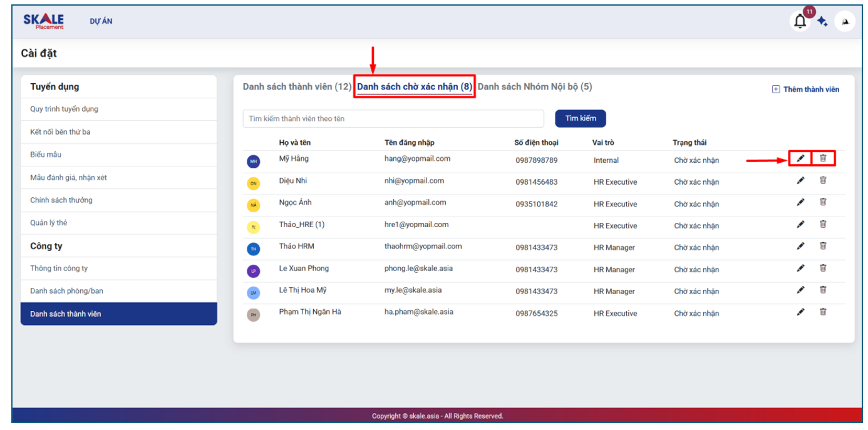Edit the Le Xuan Phong entry

point(800,268)
